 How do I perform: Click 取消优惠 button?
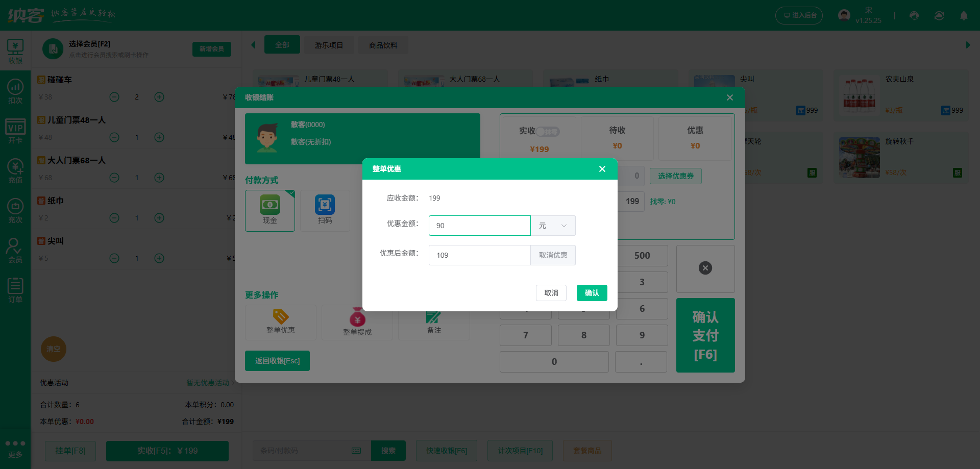(x=553, y=255)
